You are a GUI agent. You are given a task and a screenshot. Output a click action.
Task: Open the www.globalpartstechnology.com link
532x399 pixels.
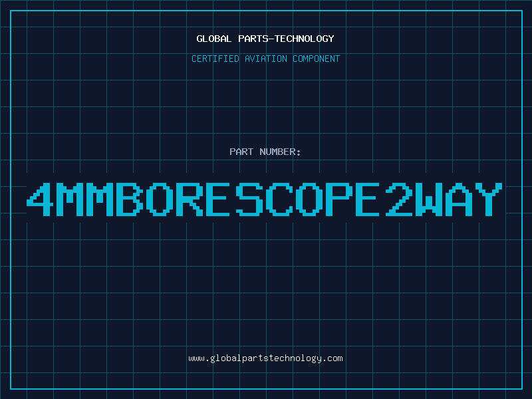(x=265, y=358)
